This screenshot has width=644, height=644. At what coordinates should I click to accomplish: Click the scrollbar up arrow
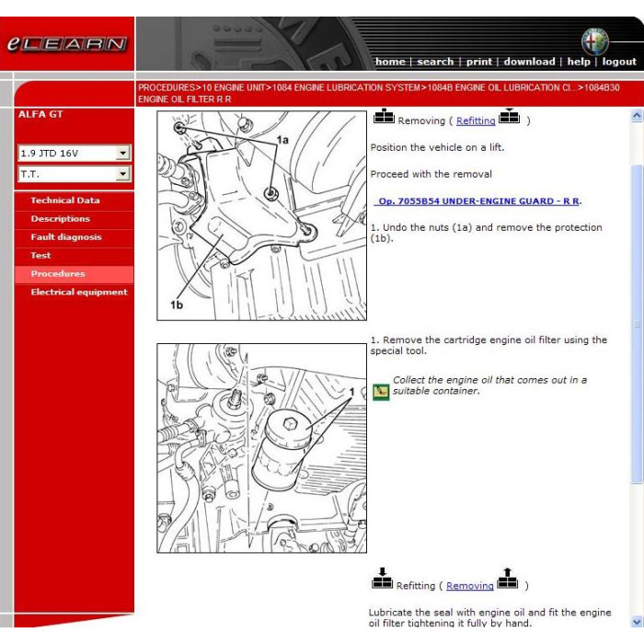point(637,116)
